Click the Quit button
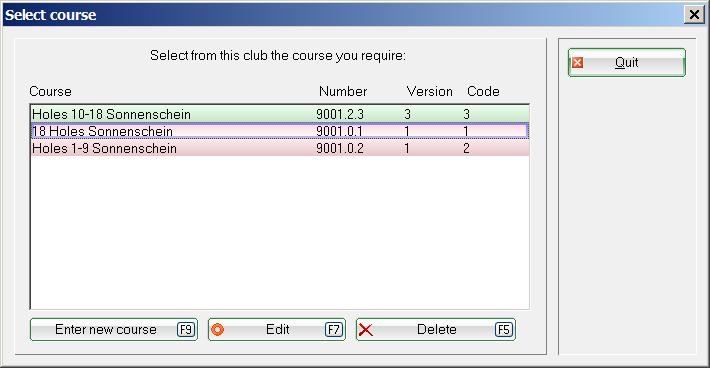Image resolution: width=710 pixels, height=368 pixels. (x=627, y=62)
